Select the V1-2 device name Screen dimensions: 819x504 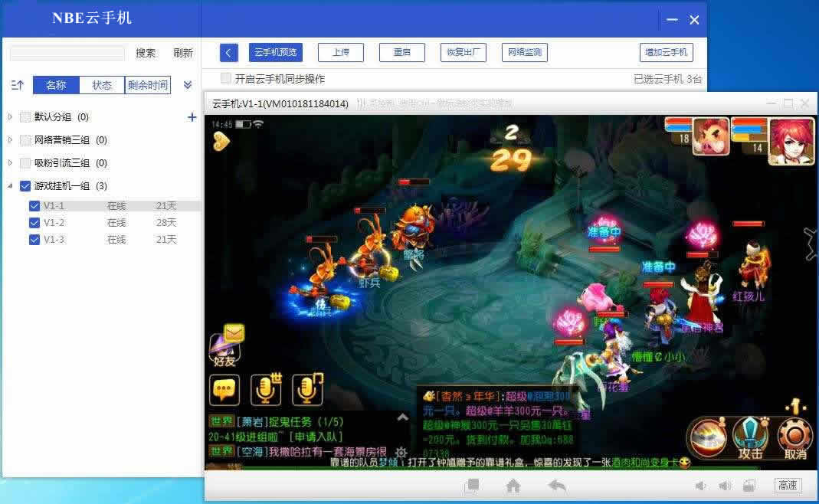point(54,222)
